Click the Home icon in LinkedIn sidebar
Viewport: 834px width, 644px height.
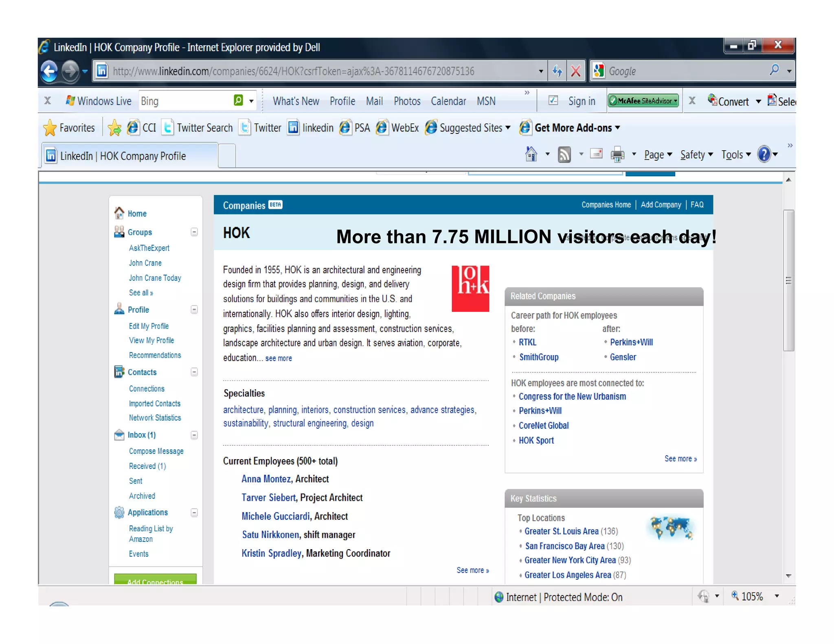[x=119, y=213]
